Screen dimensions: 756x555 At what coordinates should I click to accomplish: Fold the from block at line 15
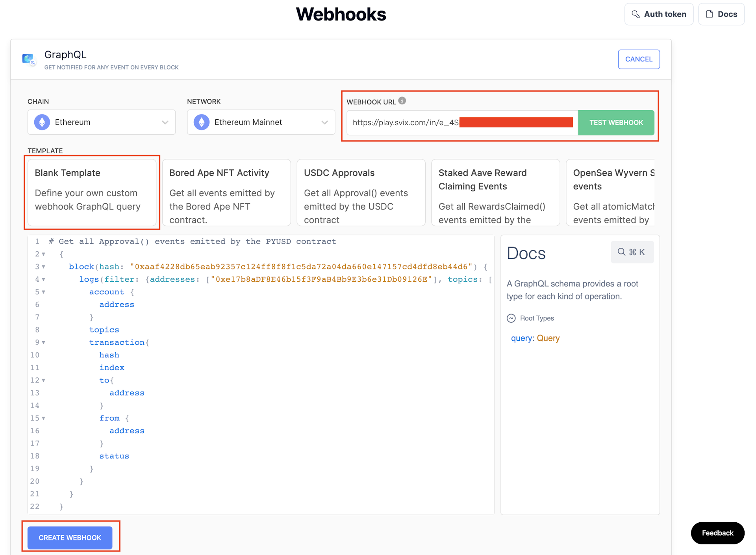pos(44,418)
